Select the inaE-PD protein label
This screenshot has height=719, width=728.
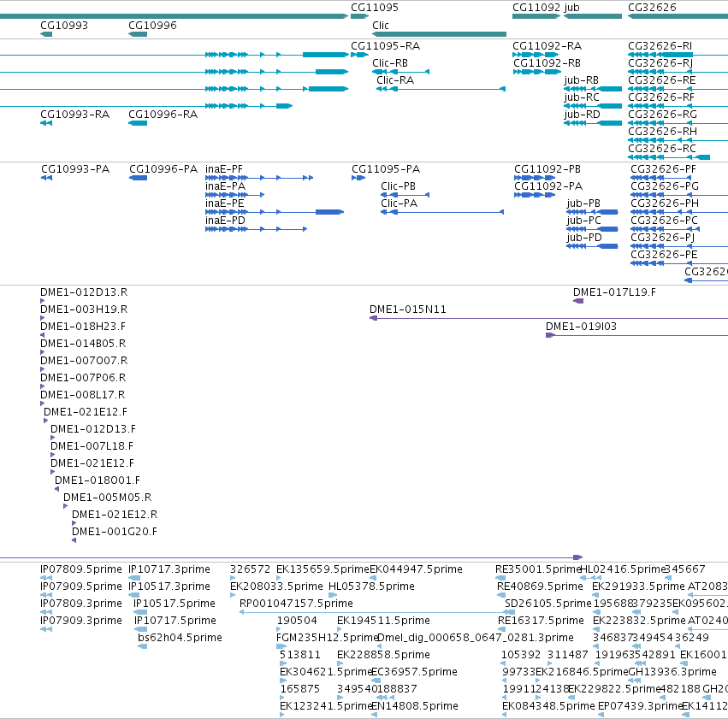(225, 221)
